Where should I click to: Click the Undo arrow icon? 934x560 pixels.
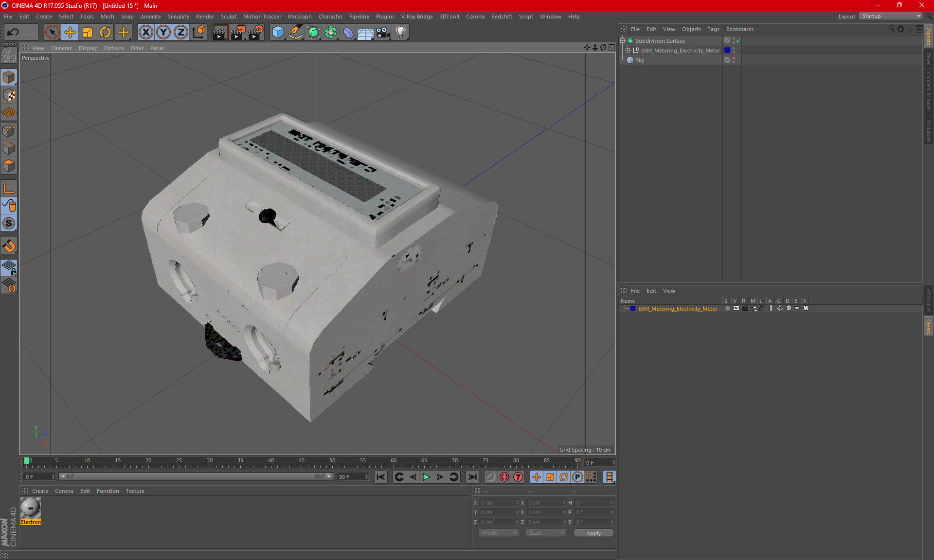(x=13, y=32)
